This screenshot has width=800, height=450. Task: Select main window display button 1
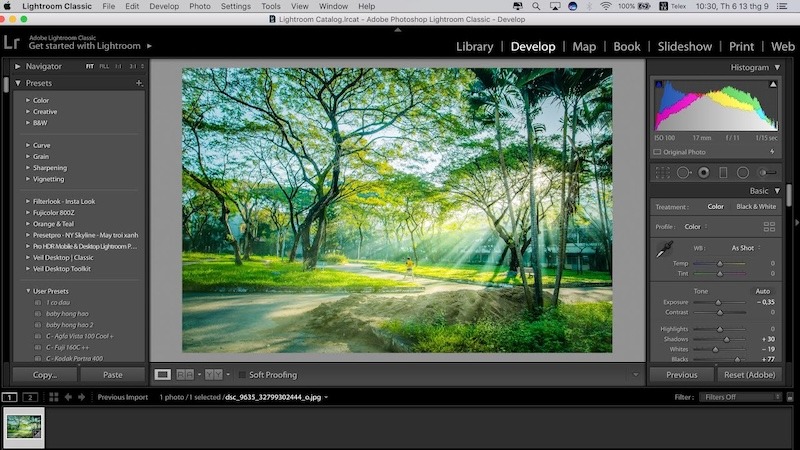click(10, 397)
